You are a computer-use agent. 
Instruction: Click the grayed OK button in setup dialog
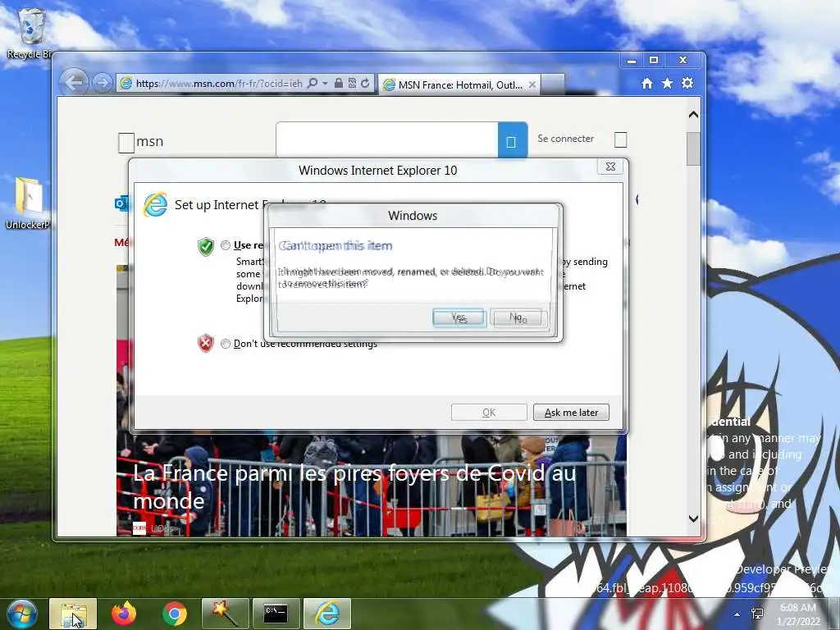489,413
